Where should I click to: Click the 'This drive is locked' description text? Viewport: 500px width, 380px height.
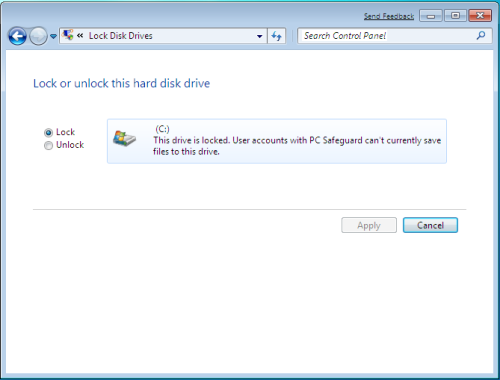point(297,146)
